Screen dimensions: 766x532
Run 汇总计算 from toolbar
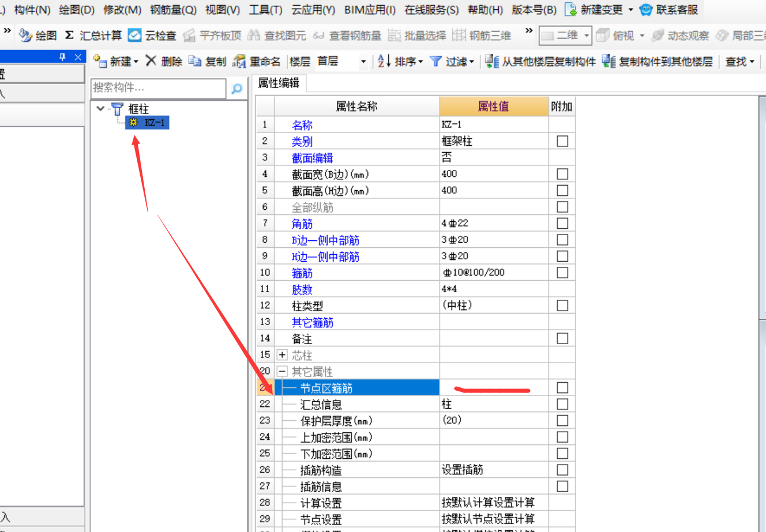93,36
